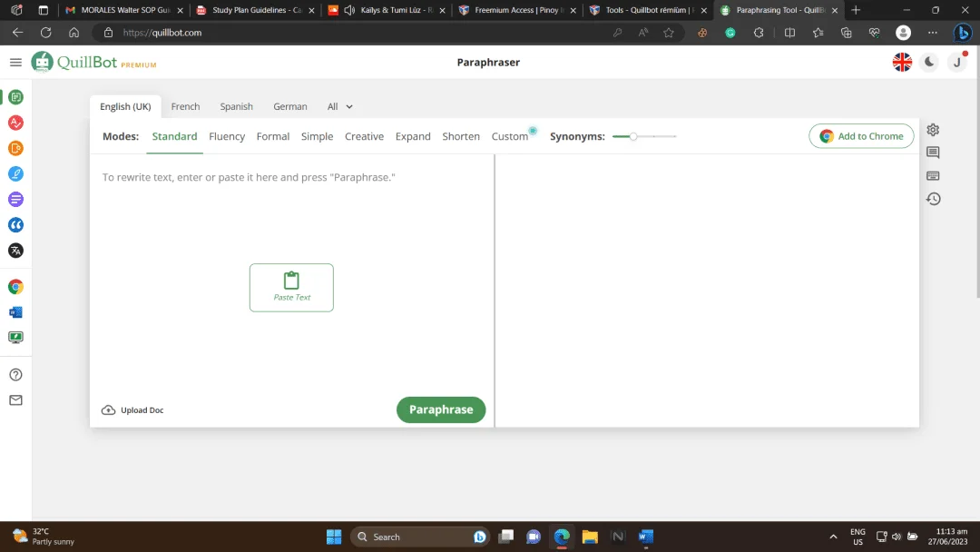Viewport: 980px width, 552px height.
Task: Choose the Creative mode
Action: 365,136
